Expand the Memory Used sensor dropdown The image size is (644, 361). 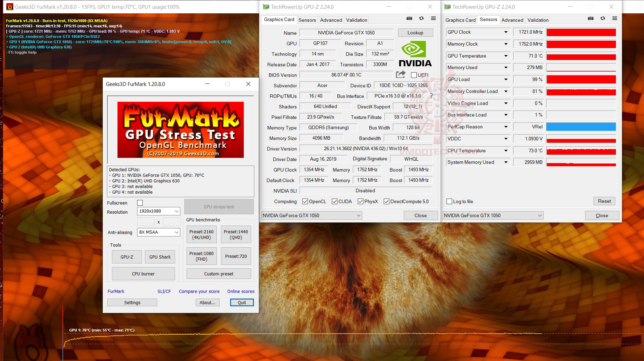(x=506, y=67)
